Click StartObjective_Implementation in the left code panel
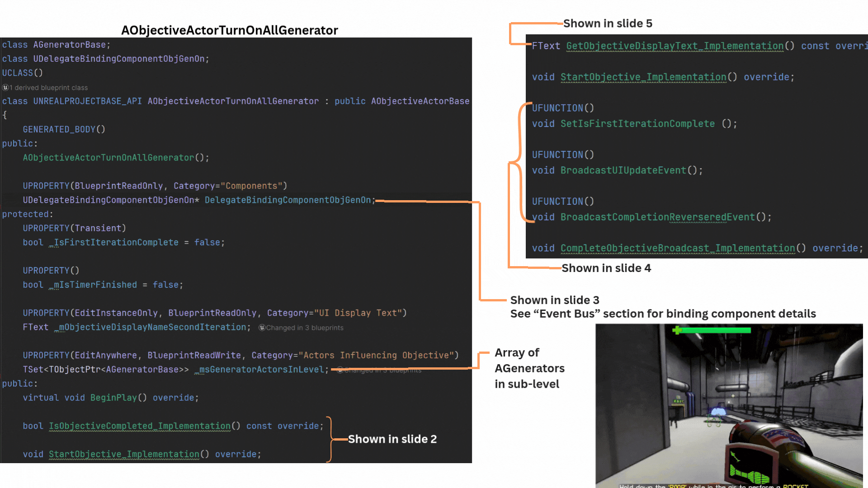Image resolution: width=868 pixels, height=488 pixels. pyautogui.click(x=124, y=454)
